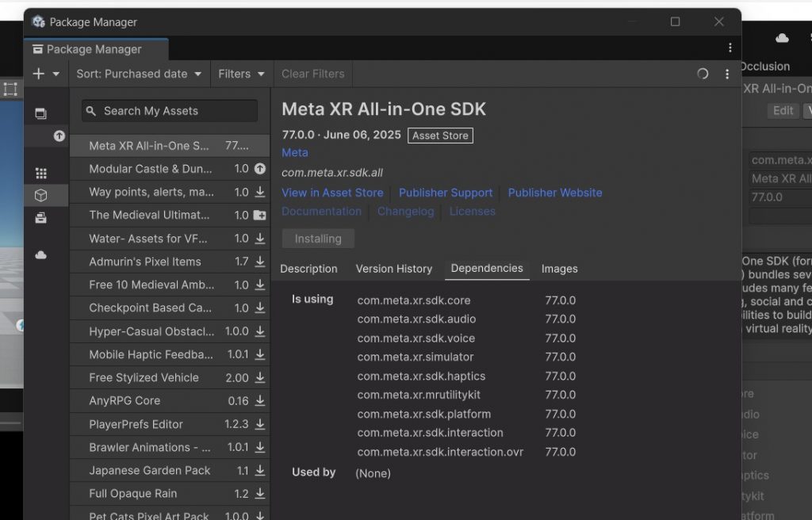This screenshot has width=812, height=520.
Task: Select the Services cloud sidebar icon
Action: pos(41,254)
